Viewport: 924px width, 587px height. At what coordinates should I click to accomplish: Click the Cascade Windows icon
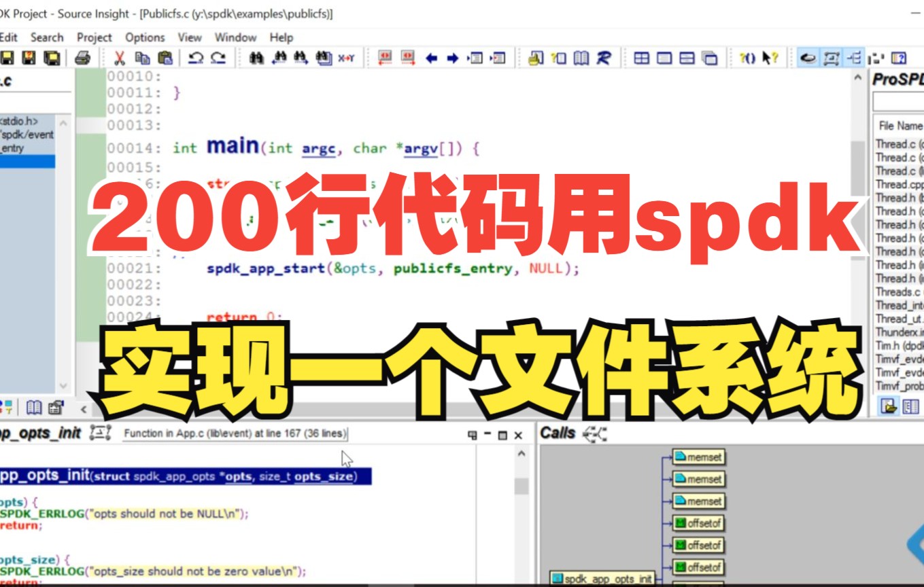pos(709,58)
